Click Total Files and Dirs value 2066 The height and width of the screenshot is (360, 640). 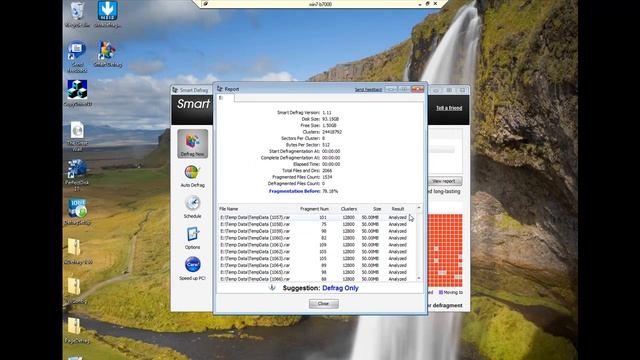pyautogui.click(x=327, y=171)
